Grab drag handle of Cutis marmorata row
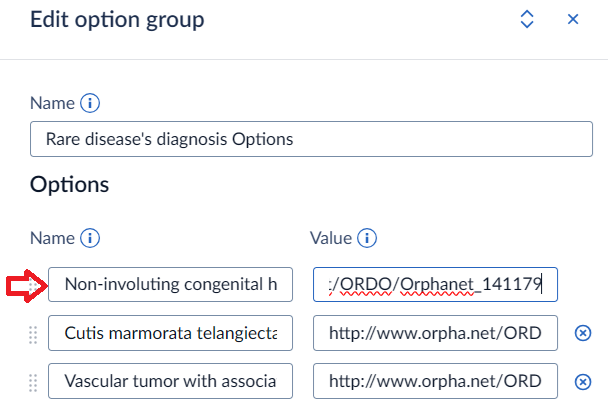This screenshot has height=412, width=608. coord(33,334)
